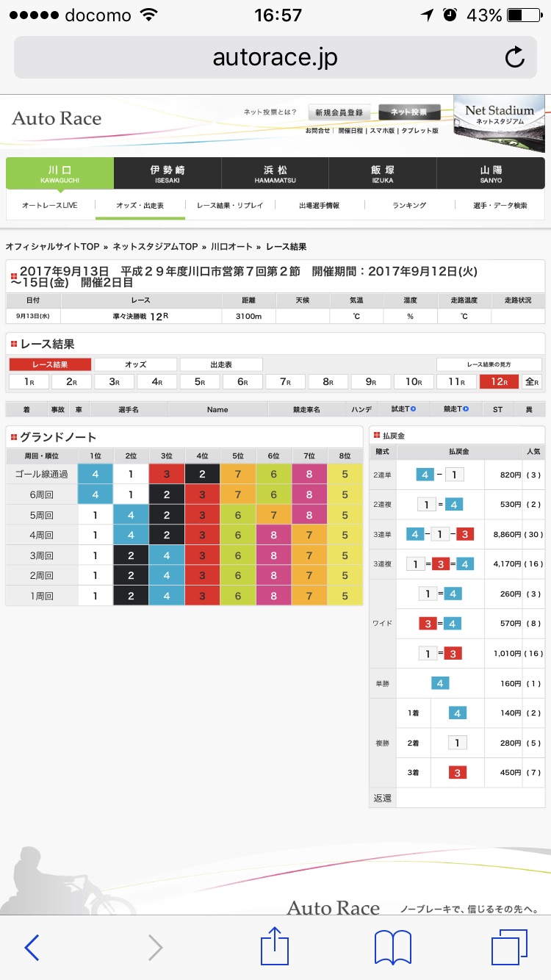Click the 試走T column sort icon
The height and width of the screenshot is (980, 551).
(x=413, y=409)
